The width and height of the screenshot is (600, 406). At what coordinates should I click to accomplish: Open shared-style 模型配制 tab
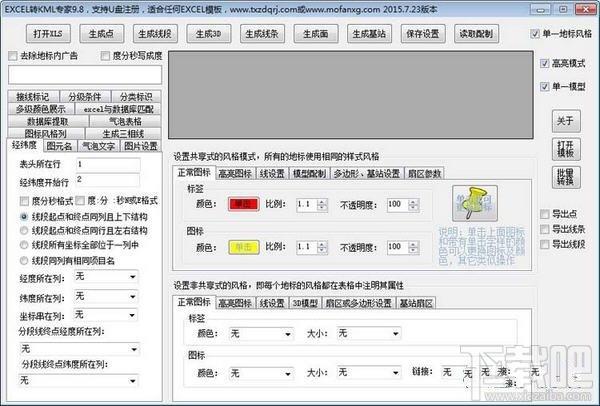pyautogui.click(x=309, y=174)
